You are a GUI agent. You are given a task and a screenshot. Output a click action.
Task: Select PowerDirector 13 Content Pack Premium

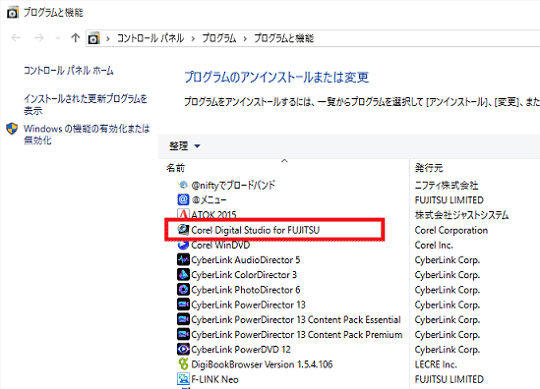[x=297, y=334]
